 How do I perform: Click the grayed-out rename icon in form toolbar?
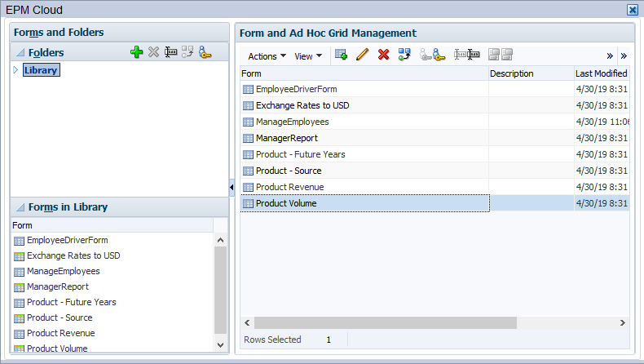pos(460,55)
